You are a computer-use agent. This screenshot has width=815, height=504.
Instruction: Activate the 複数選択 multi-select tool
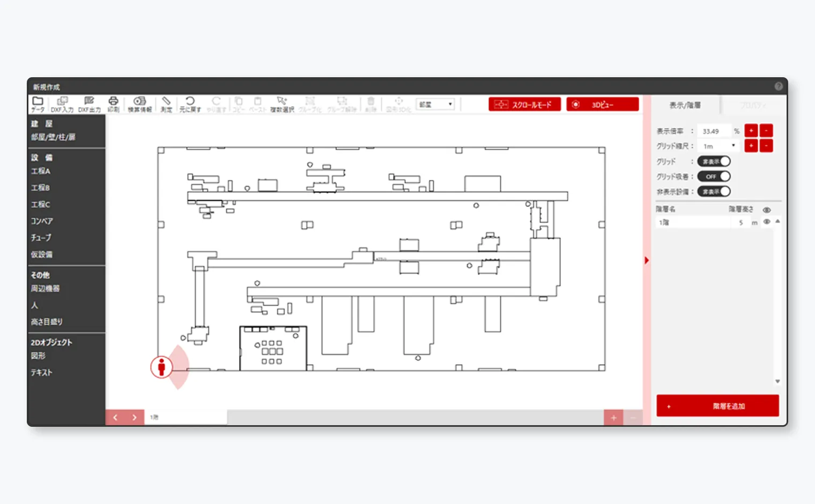tap(282, 104)
